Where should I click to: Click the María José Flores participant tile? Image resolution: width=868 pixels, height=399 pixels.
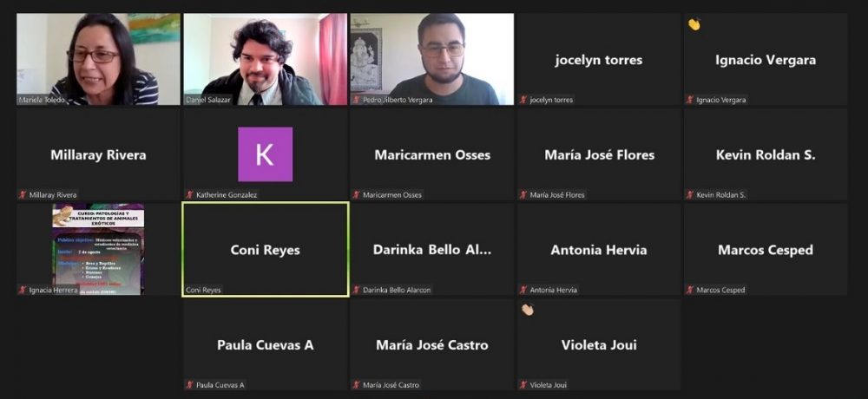pyautogui.click(x=600, y=154)
